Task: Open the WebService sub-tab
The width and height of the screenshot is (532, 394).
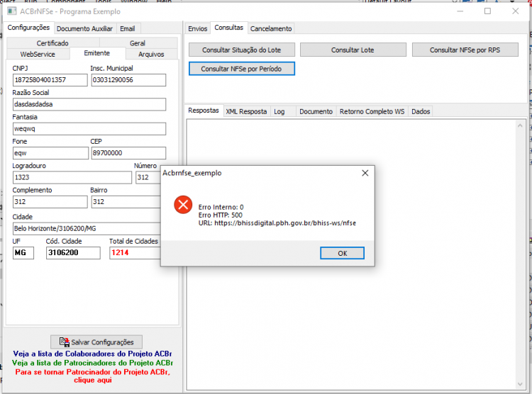Action: click(x=38, y=55)
